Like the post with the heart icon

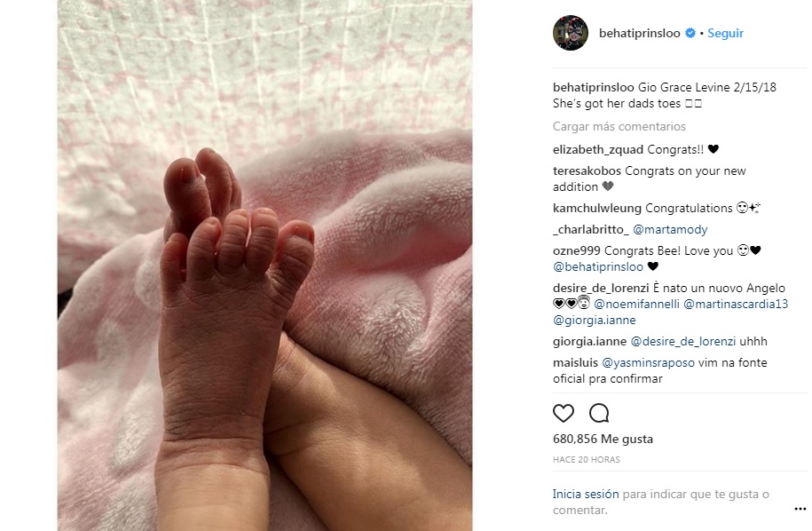pos(564,414)
